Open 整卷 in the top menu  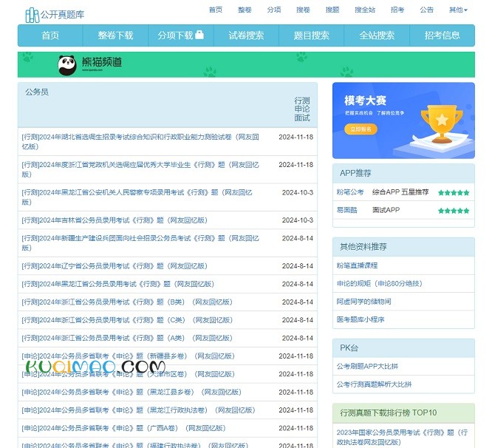[245, 10]
